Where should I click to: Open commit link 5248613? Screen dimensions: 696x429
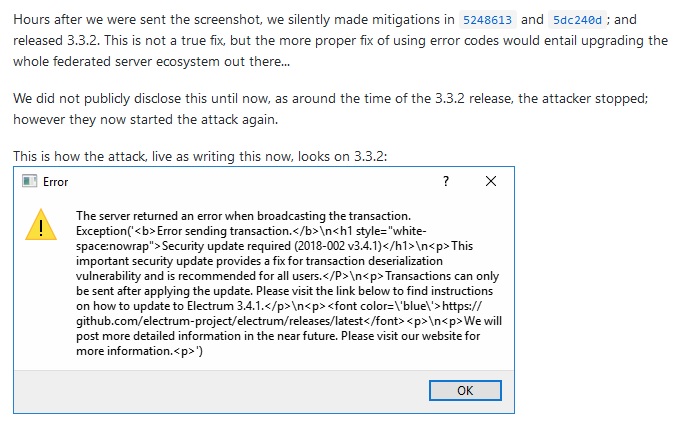point(486,19)
